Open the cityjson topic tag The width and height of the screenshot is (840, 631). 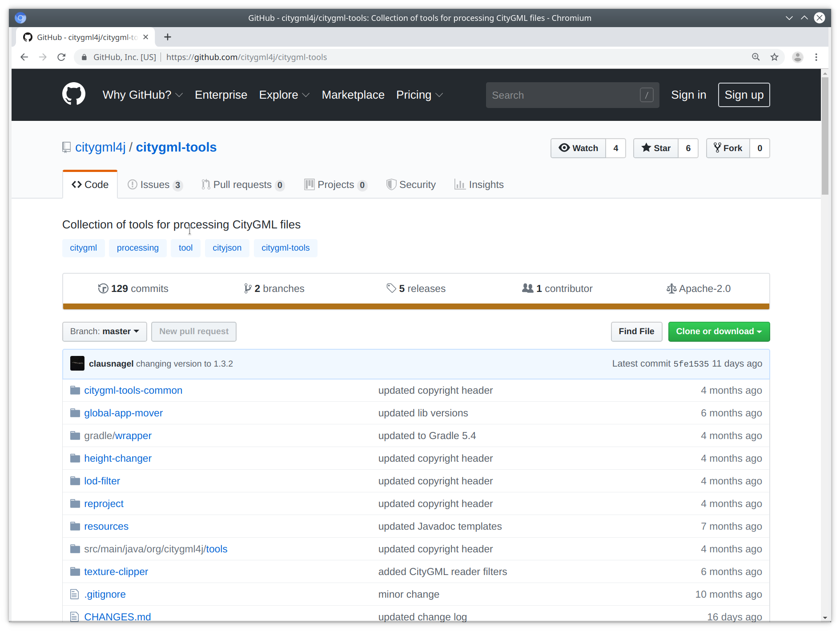coord(227,248)
